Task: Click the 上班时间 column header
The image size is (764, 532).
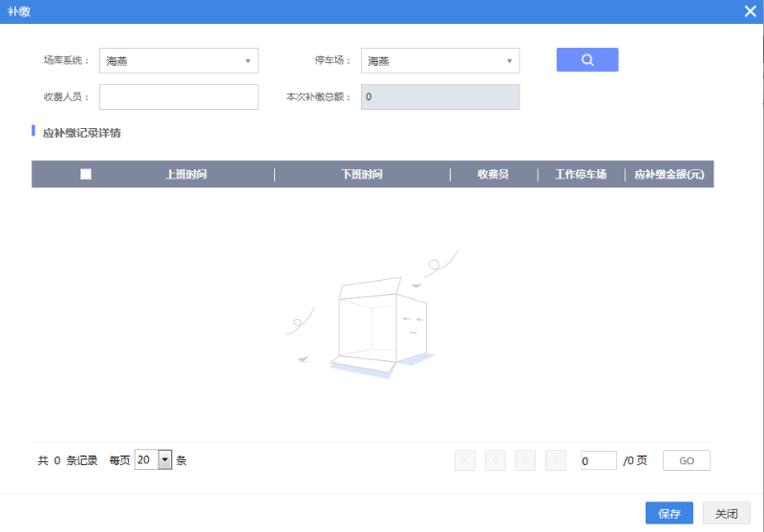Action: (x=186, y=175)
